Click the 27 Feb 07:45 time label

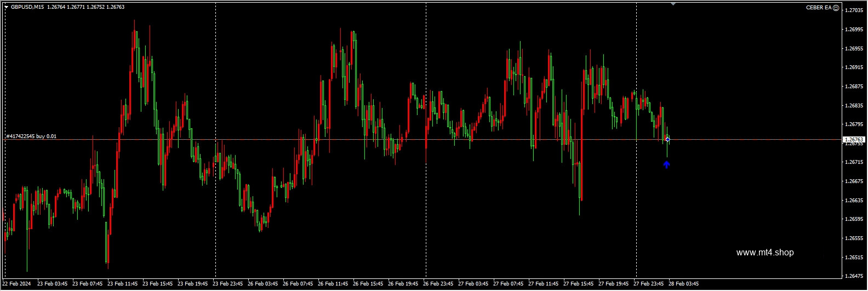click(509, 284)
